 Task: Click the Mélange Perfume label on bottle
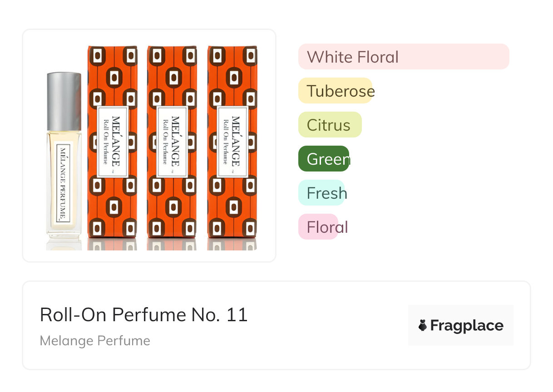click(64, 184)
